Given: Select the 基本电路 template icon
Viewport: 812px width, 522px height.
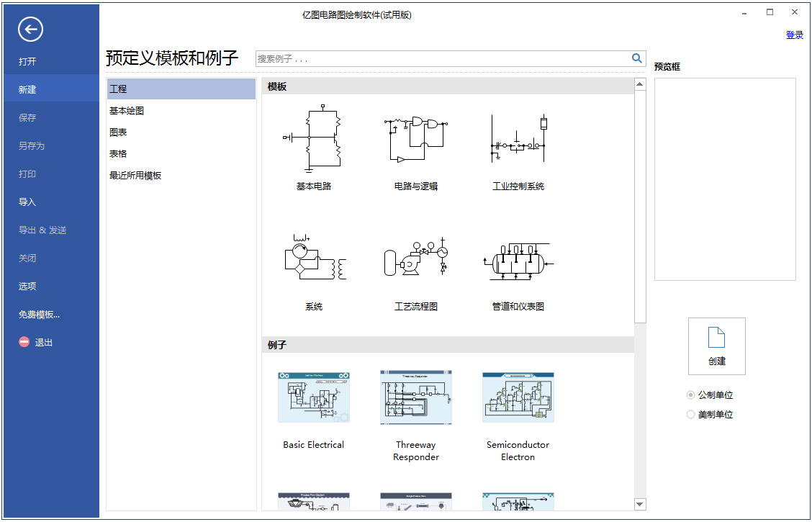Looking at the screenshot, I should point(314,138).
